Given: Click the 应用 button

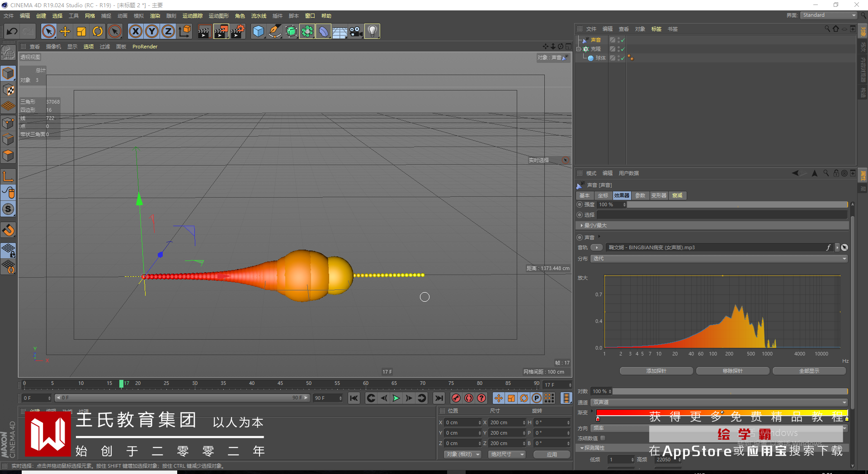Looking at the screenshot, I should pos(552,454).
